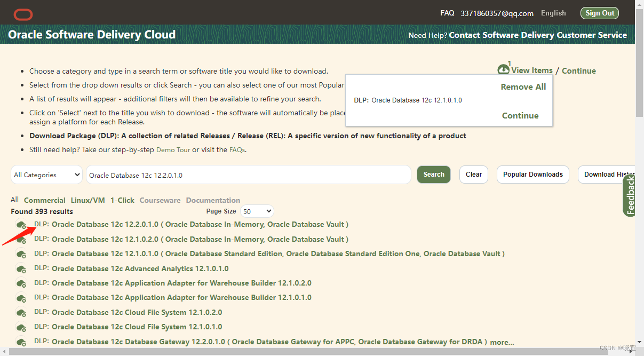
Task: Switch to the 1-Click filter tab
Action: point(122,200)
